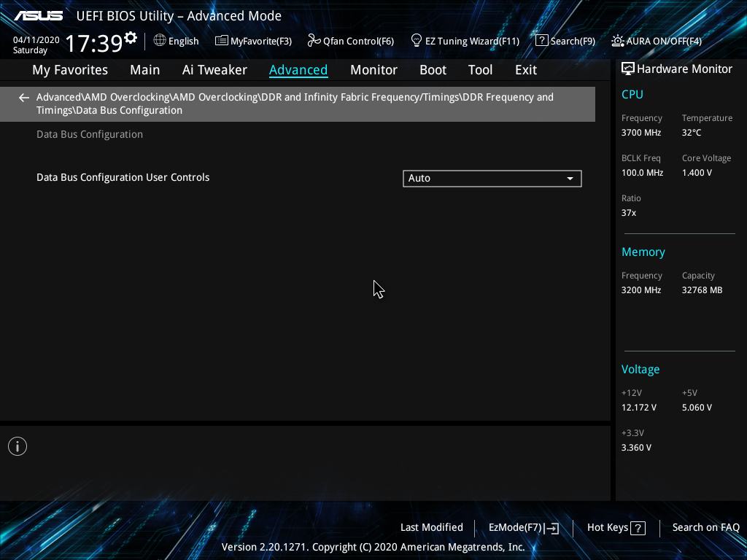Switch to My Favorites tab

pos(70,70)
